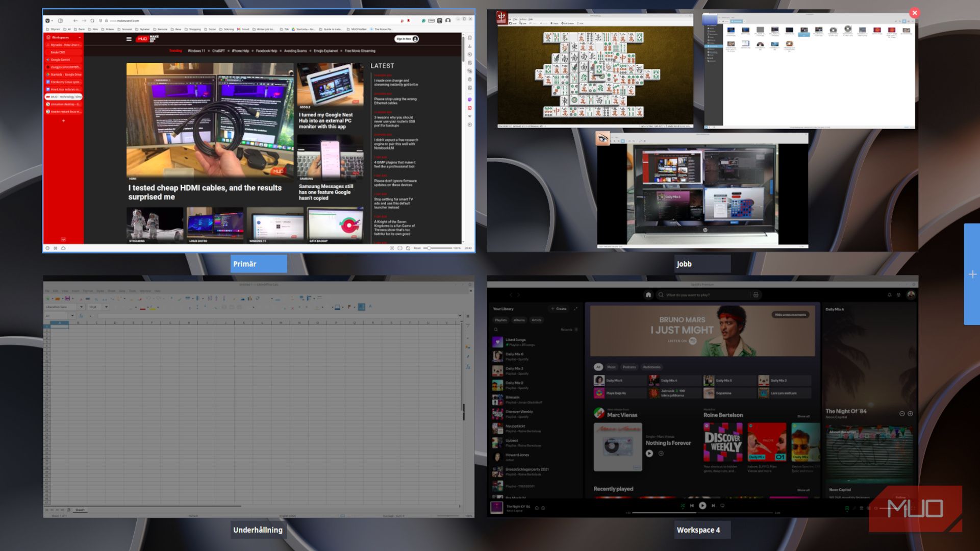The width and height of the screenshot is (980, 551).
Task: Go to the previous track in Spotify
Action: point(692,506)
